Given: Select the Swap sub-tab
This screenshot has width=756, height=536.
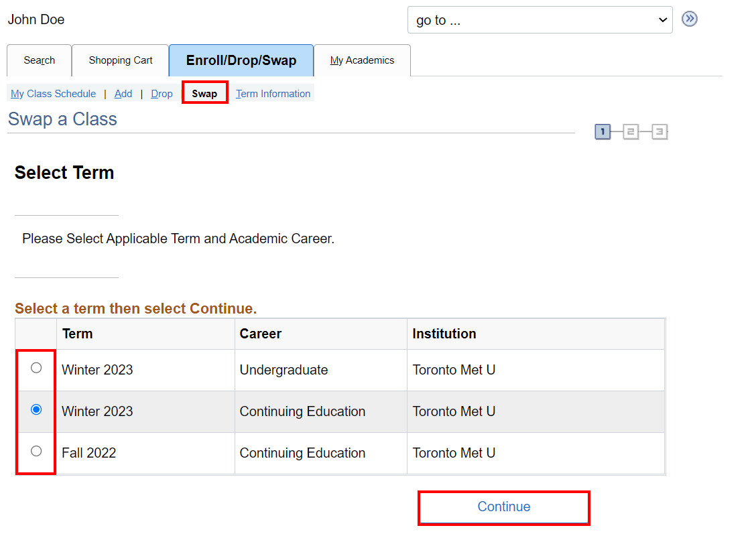Looking at the screenshot, I should (204, 94).
